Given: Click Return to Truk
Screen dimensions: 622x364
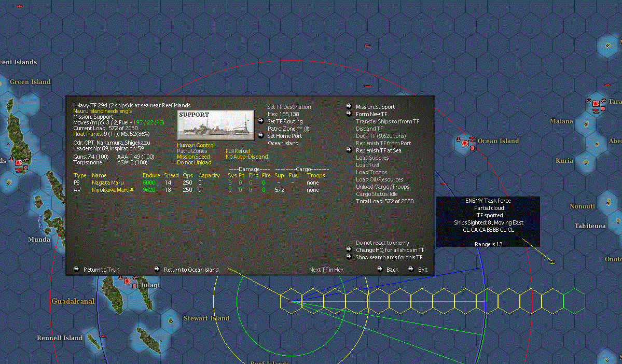Looking at the screenshot, I should (101, 270).
